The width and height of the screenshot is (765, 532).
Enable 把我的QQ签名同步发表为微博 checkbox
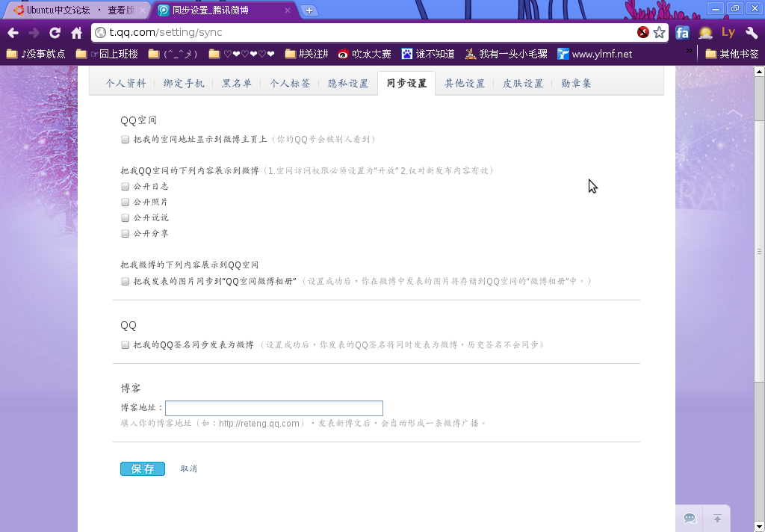coord(125,345)
